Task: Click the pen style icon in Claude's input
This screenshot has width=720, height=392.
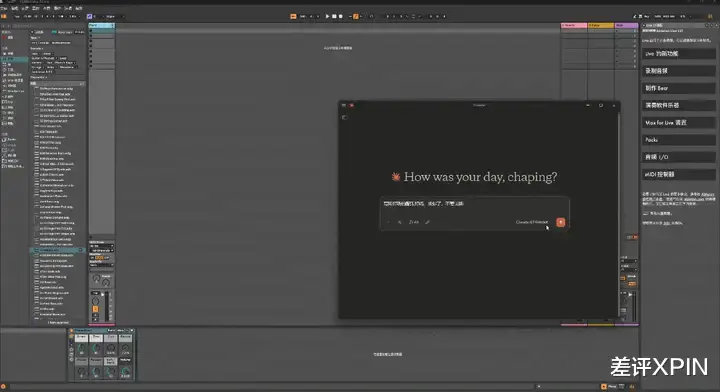Action: click(427, 222)
